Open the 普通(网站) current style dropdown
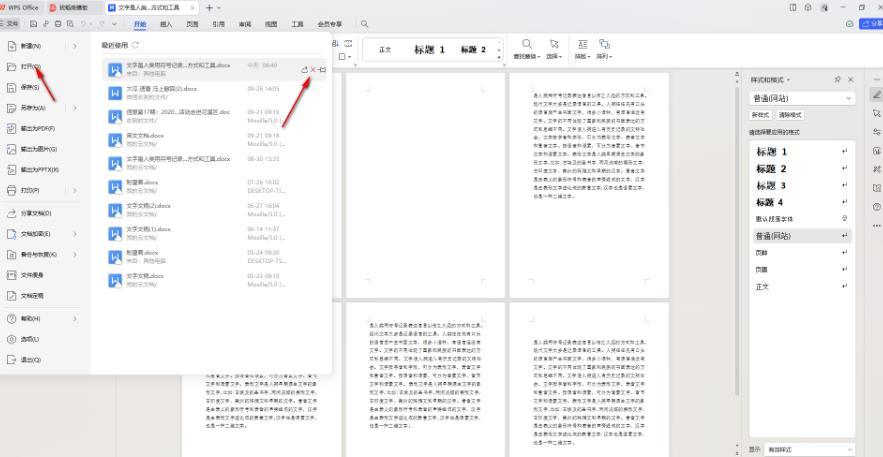883x457 pixels. pyautogui.click(x=801, y=98)
